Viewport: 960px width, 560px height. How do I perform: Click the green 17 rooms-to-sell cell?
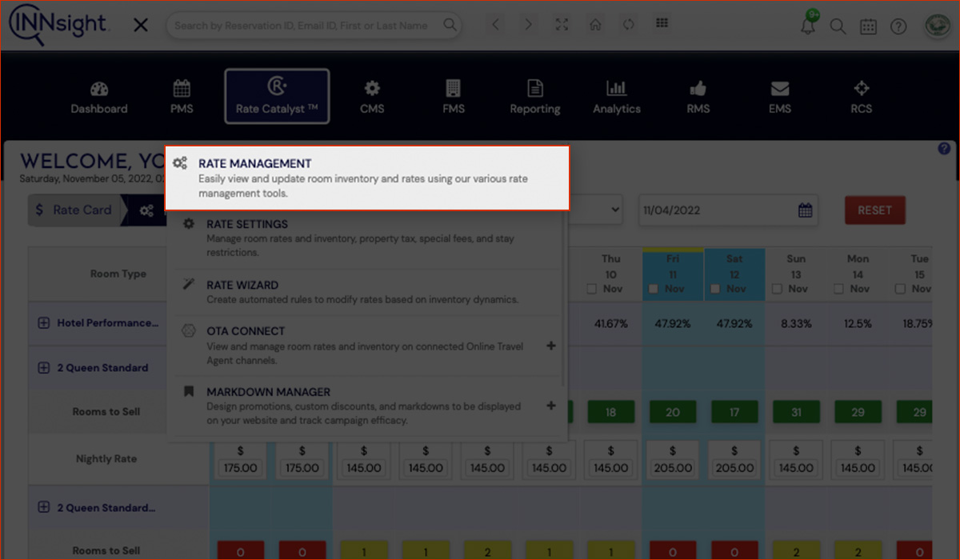[734, 412]
